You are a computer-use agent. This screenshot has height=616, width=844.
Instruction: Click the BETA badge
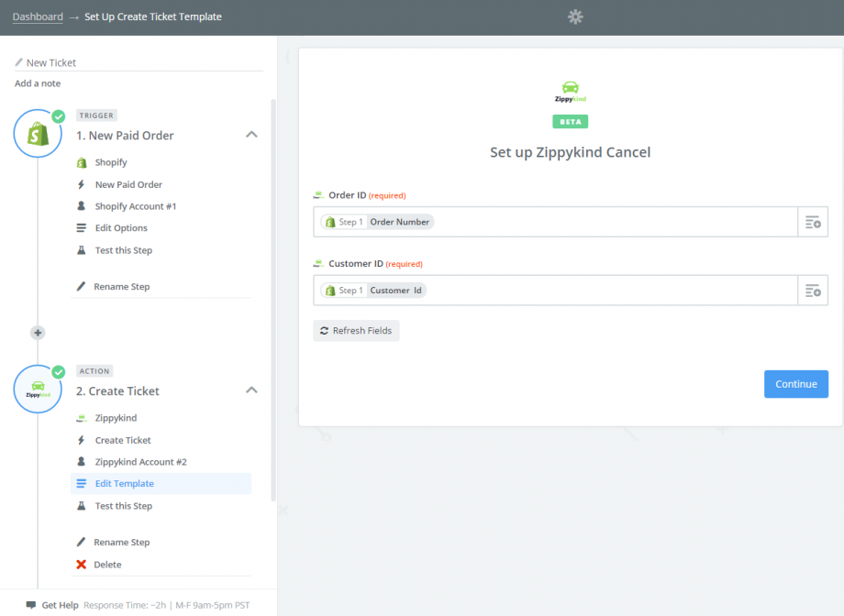click(571, 122)
